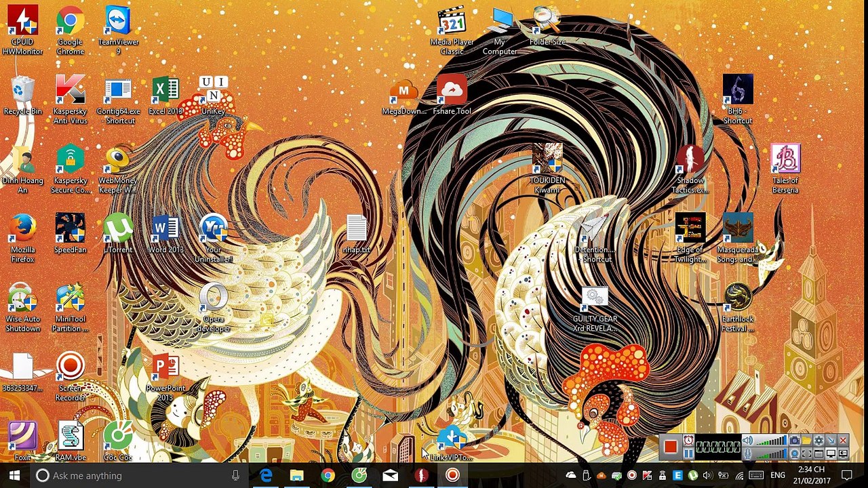868x488 pixels.
Task: Open the Action Center notifications
Action: coord(847,476)
